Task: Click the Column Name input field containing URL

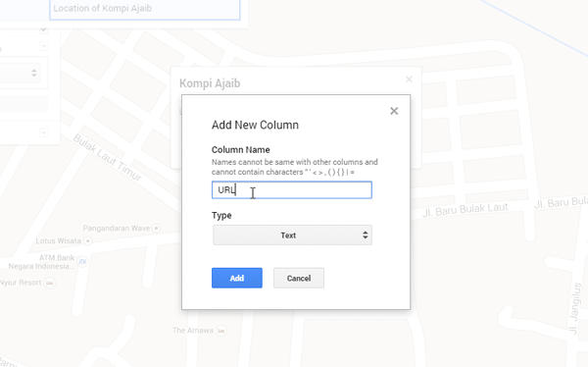Action: [292, 190]
